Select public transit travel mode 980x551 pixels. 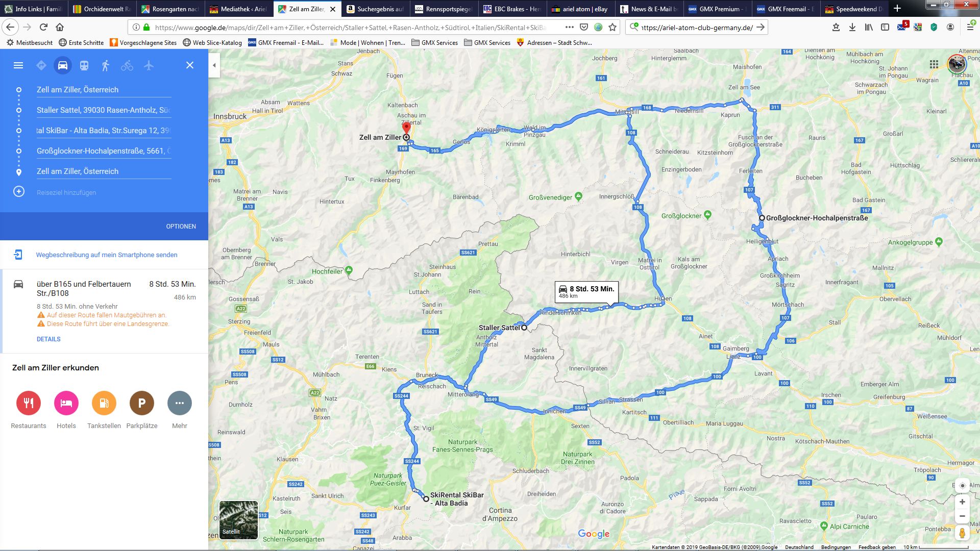[84, 65]
